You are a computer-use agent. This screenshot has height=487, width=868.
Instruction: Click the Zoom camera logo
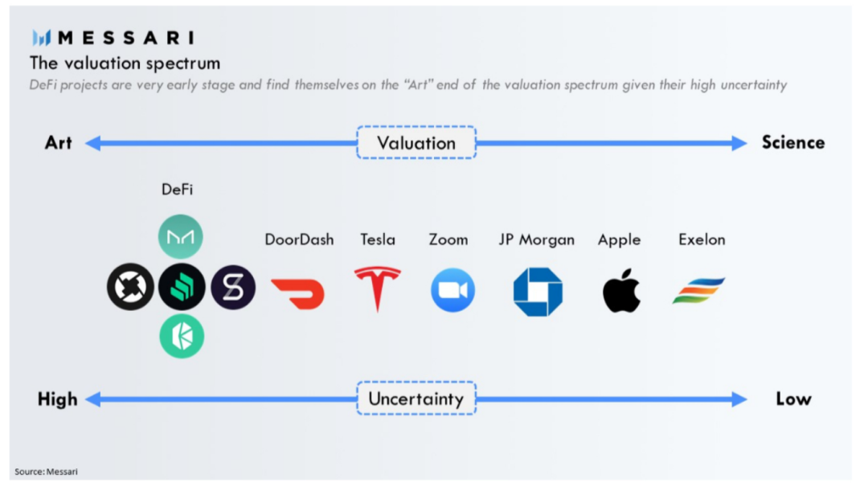(x=452, y=291)
